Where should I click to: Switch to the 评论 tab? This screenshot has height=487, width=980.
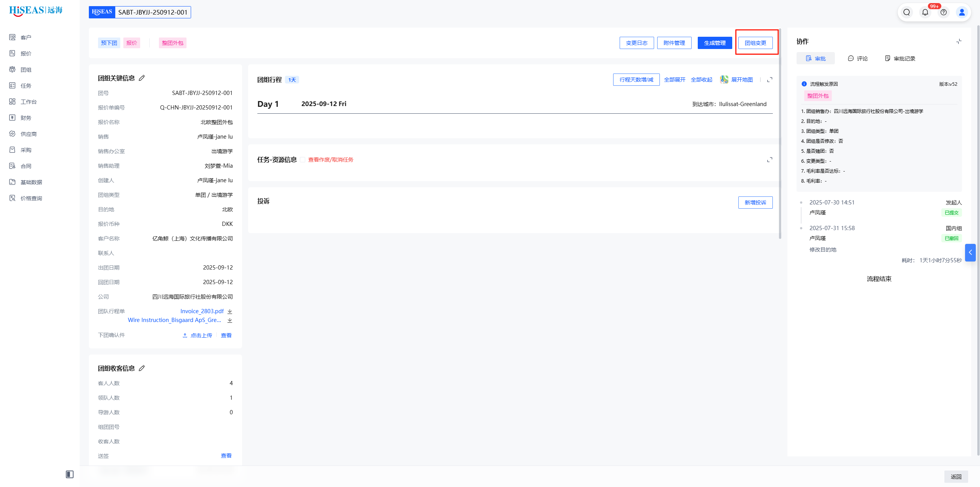[x=858, y=59]
